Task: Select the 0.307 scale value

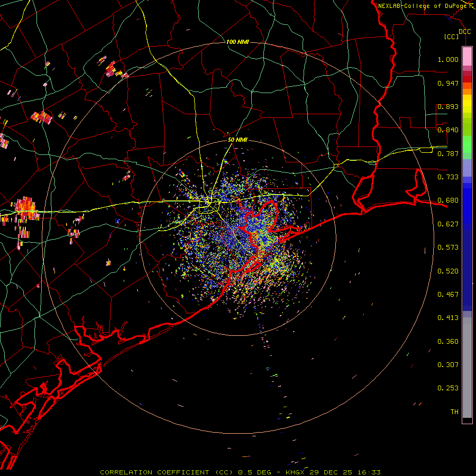Action: click(x=448, y=365)
